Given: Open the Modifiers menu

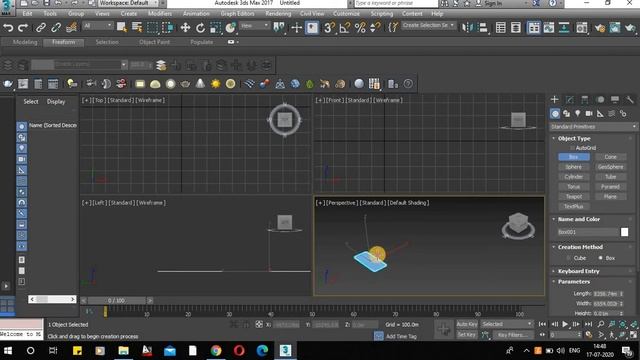Looking at the screenshot, I should 160,13.
